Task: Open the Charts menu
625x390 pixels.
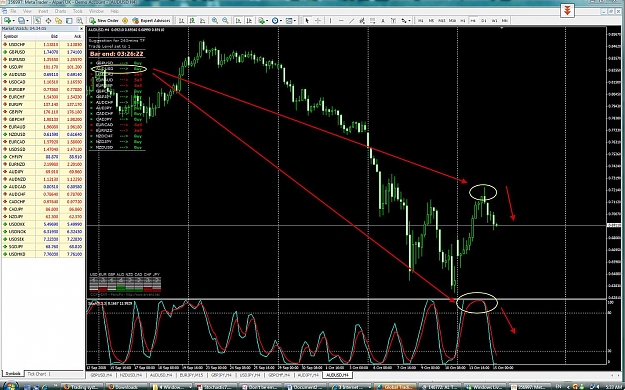Action: pos(60,11)
